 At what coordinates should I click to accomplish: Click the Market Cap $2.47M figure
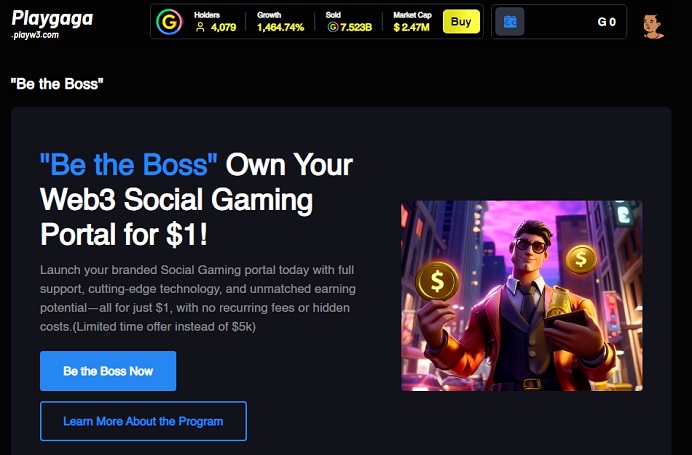[411, 27]
